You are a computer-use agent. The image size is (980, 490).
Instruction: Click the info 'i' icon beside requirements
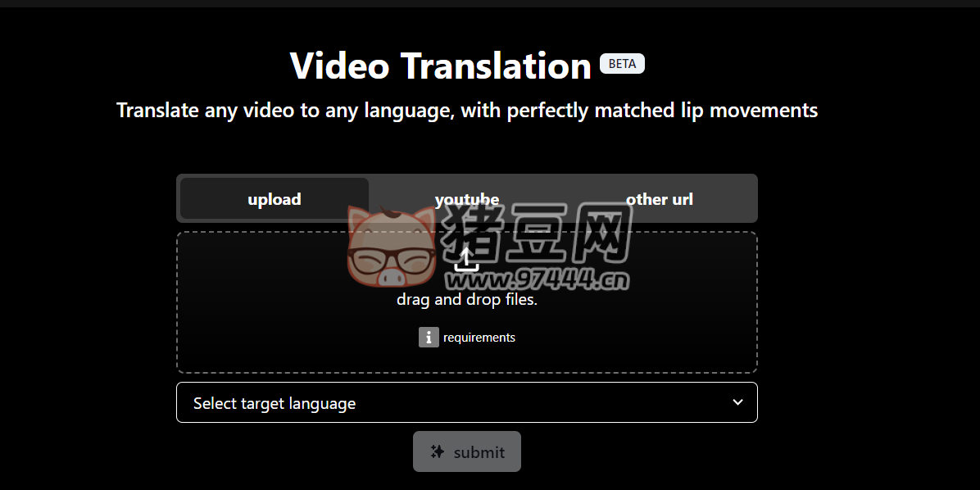(429, 338)
